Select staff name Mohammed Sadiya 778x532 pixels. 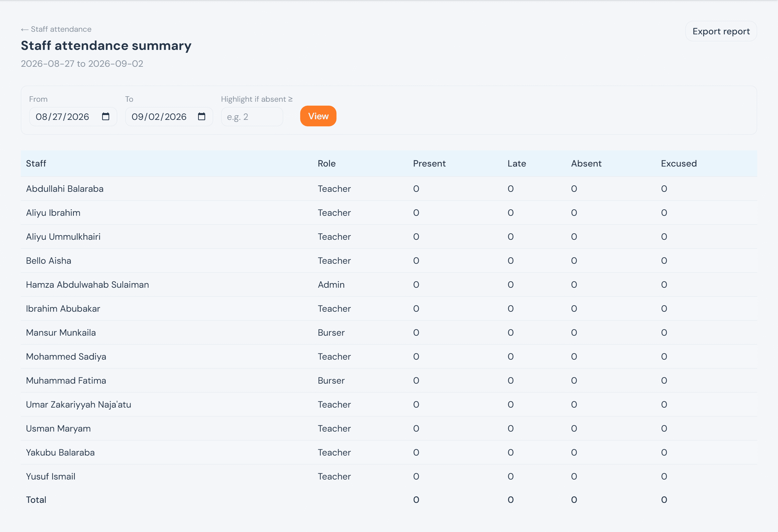(x=66, y=357)
